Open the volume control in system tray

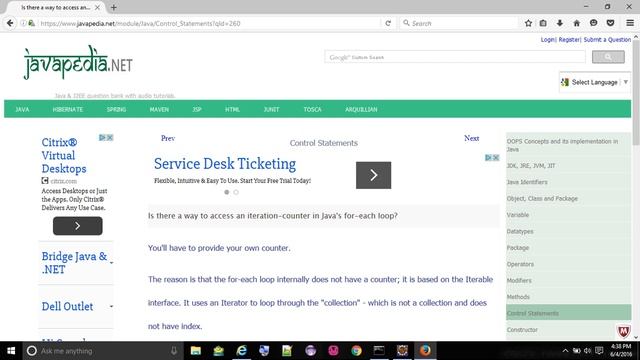tap(587, 351)
